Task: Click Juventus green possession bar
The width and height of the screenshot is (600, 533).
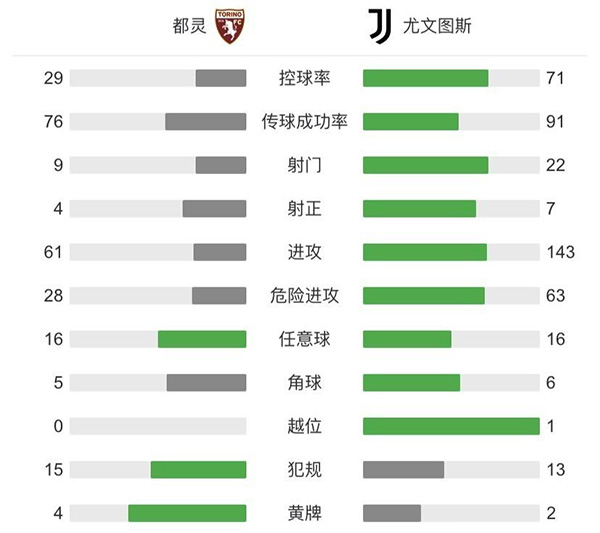Action: tap(425, 78)
